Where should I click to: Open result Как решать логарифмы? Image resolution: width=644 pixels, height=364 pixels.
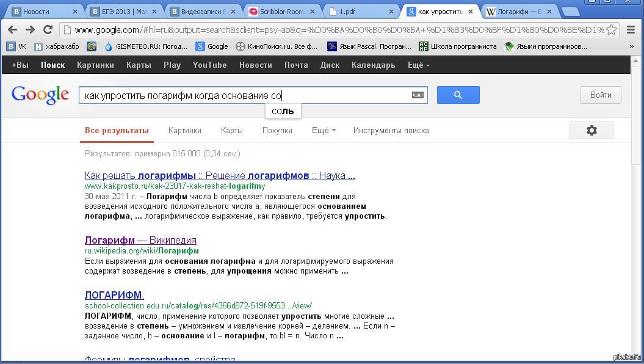[220, 175]
